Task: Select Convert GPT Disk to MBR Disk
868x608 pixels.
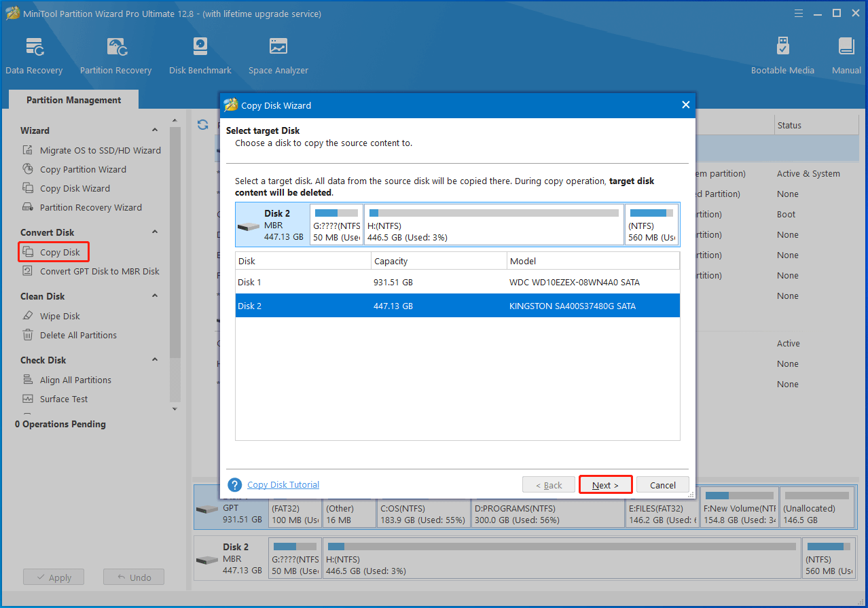Action: [x=92, y=271]
